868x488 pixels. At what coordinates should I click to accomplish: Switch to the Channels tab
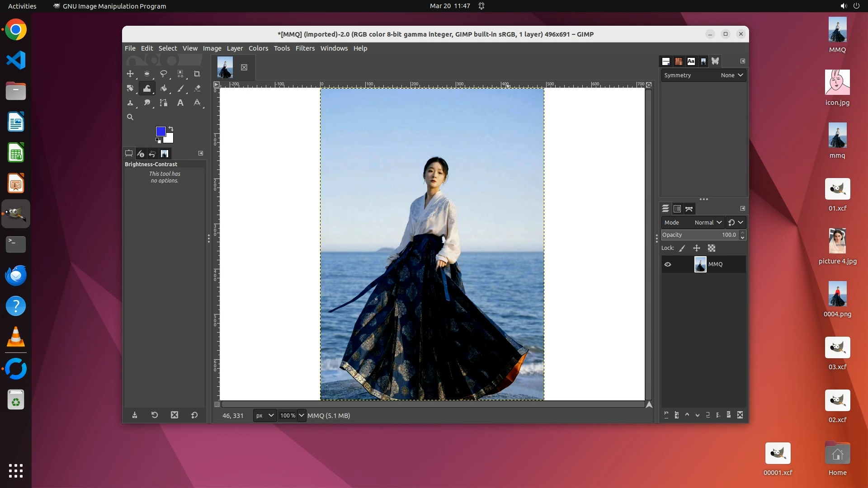point(677,209)
